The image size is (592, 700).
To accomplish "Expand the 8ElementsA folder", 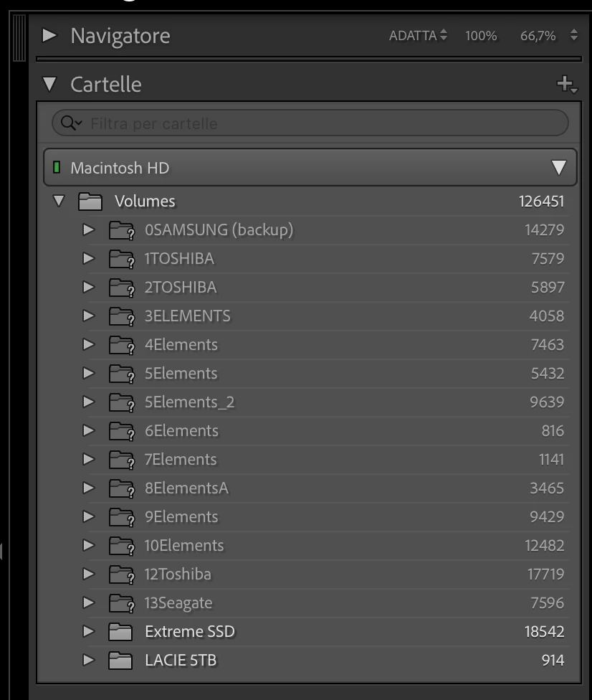I will pos(89,488).
